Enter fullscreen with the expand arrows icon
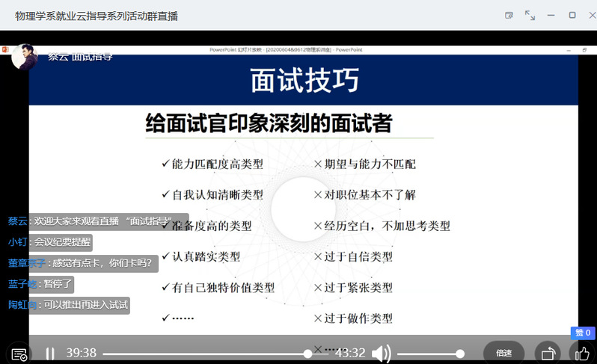Viewport: 597px width, 364px height. (530, 15)
